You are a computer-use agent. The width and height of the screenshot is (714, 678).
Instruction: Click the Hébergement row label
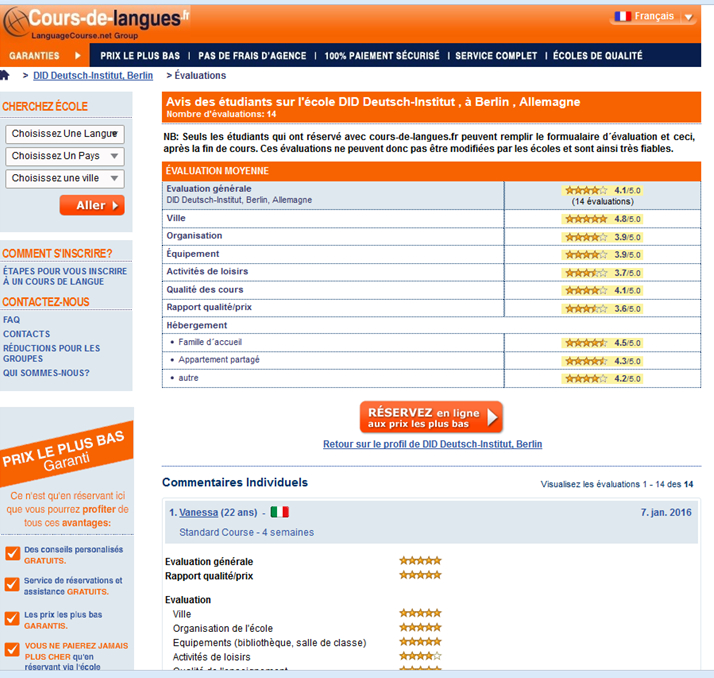(x=196, y=326)
